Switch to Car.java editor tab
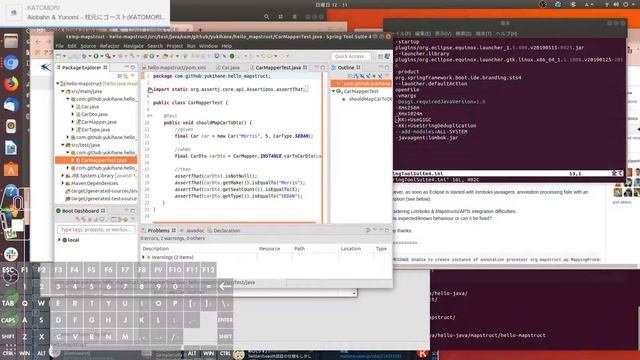Screen dimensions: 640x360 228,67
